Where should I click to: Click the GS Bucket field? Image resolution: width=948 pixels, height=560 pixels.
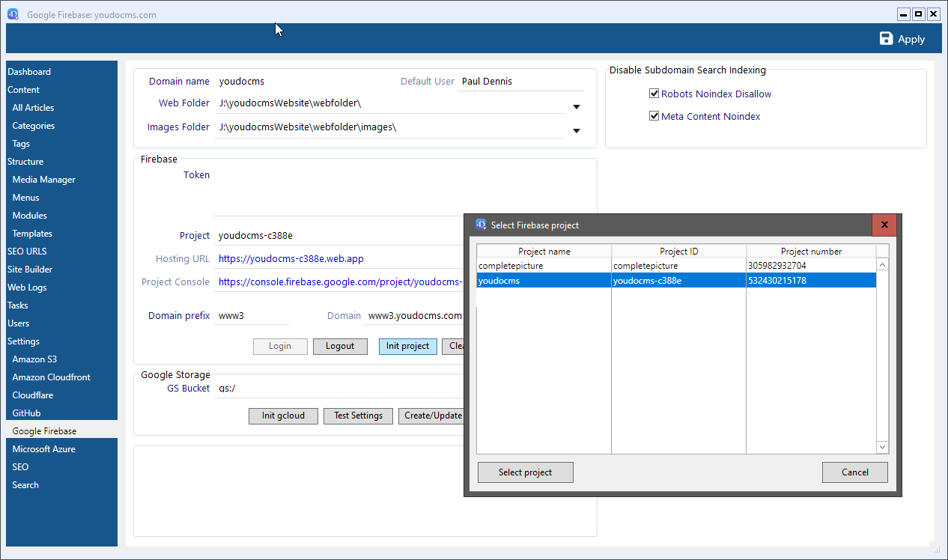tap(339, 389)
